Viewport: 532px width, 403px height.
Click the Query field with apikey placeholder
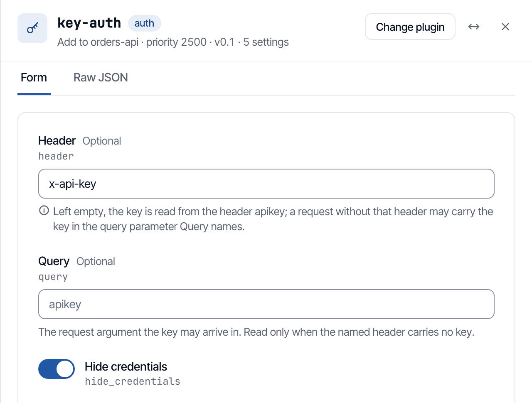coord(266,304)
